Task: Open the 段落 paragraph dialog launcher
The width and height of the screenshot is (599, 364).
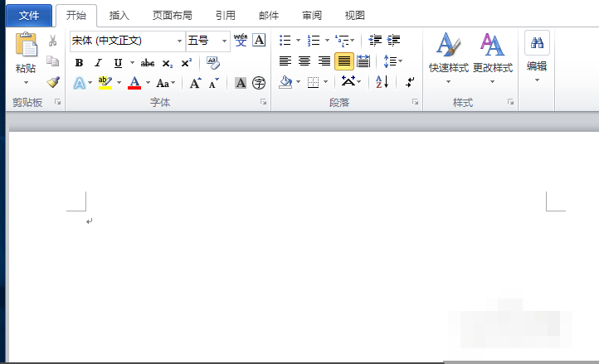Action: point(415,102)
